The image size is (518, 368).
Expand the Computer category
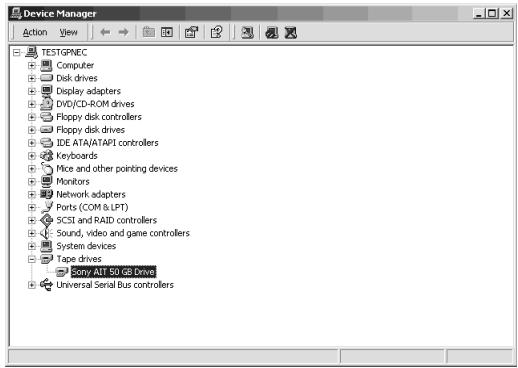point(32,65)
